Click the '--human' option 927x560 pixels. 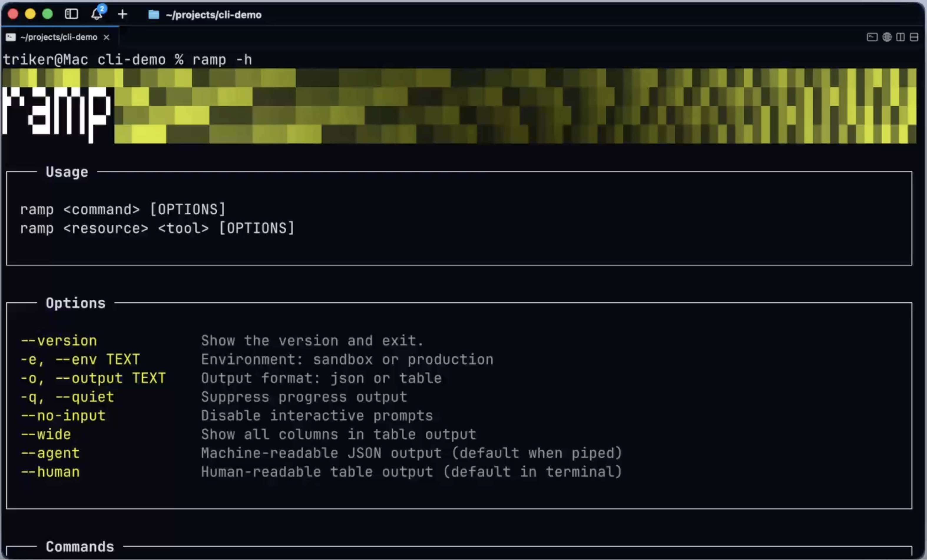(50, 472)
